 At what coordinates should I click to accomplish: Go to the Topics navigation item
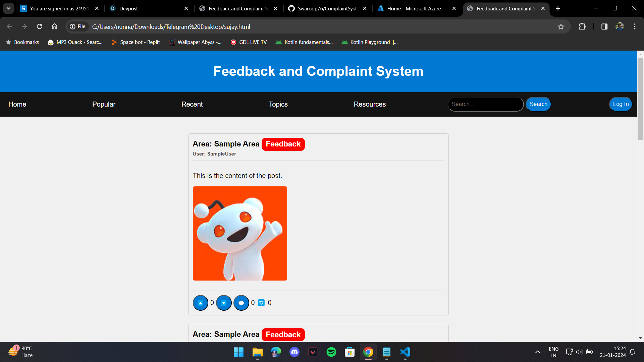point(278,104)
